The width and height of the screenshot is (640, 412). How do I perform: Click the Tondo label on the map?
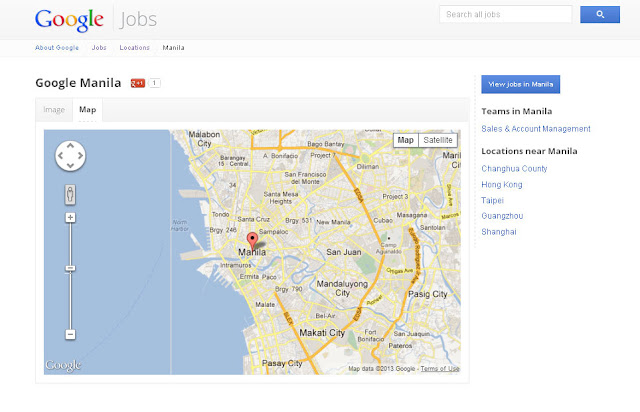tap(220, 214)
